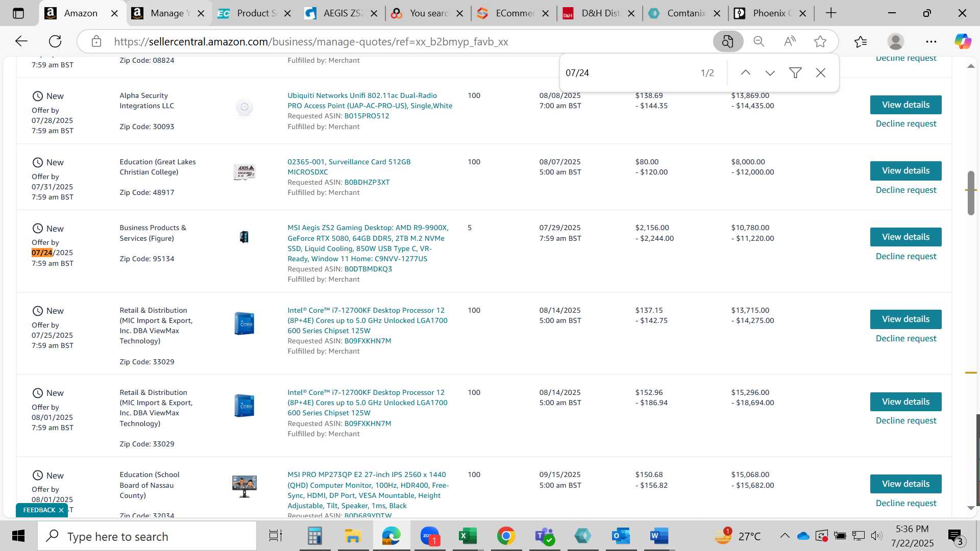The image size is (980, 551).
Task: Decline the MSI PRO monitor request
Action: point(906,504)
